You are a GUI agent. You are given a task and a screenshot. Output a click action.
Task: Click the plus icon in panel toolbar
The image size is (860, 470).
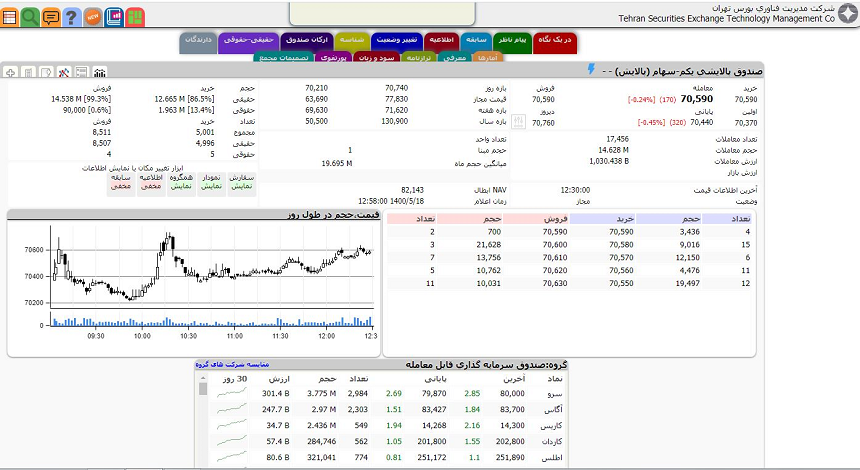(10, 72)
